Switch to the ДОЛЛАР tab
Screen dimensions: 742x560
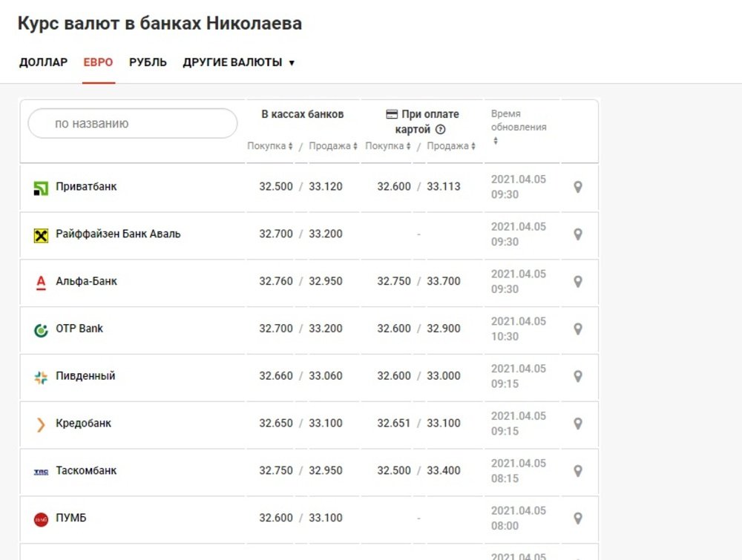pos(43,62)
